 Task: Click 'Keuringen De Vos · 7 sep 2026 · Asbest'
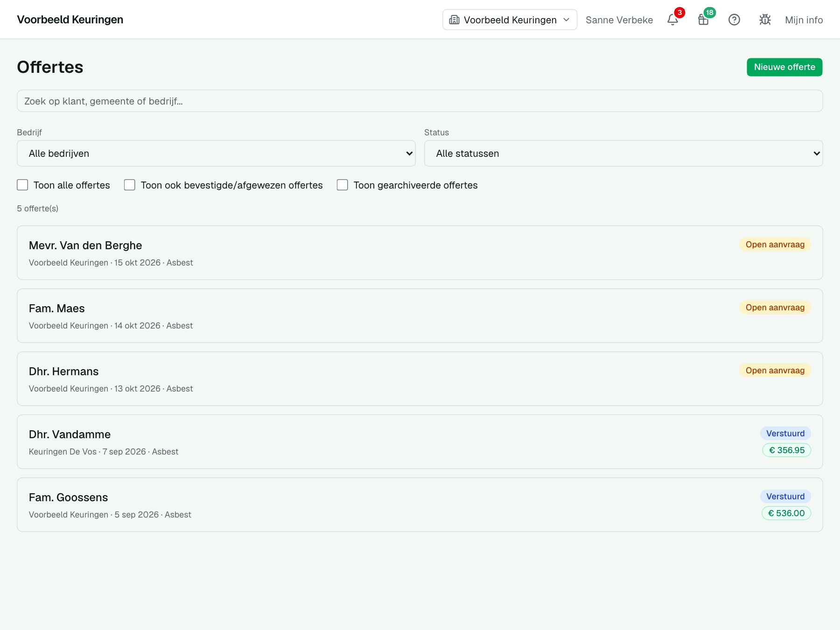[x=104, y=451]
